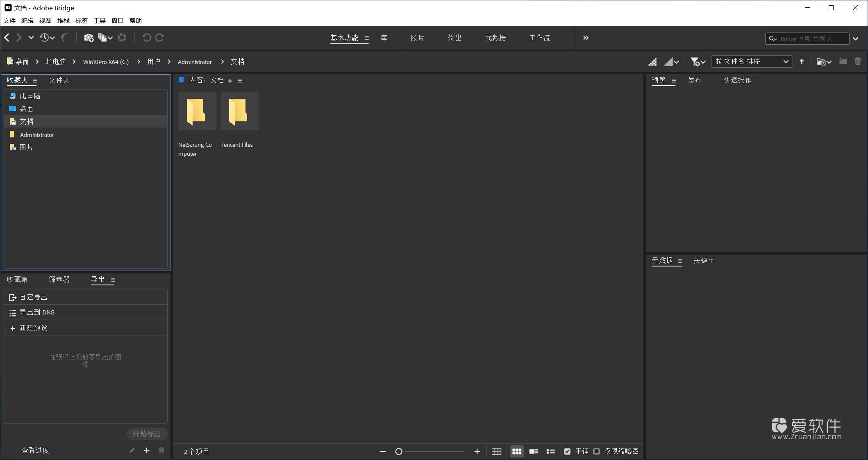Image resolution: width=868 pixels, height=460 pixels.
Task: Click the 开始导出 button in the export panel
Action: click(147, 434)
